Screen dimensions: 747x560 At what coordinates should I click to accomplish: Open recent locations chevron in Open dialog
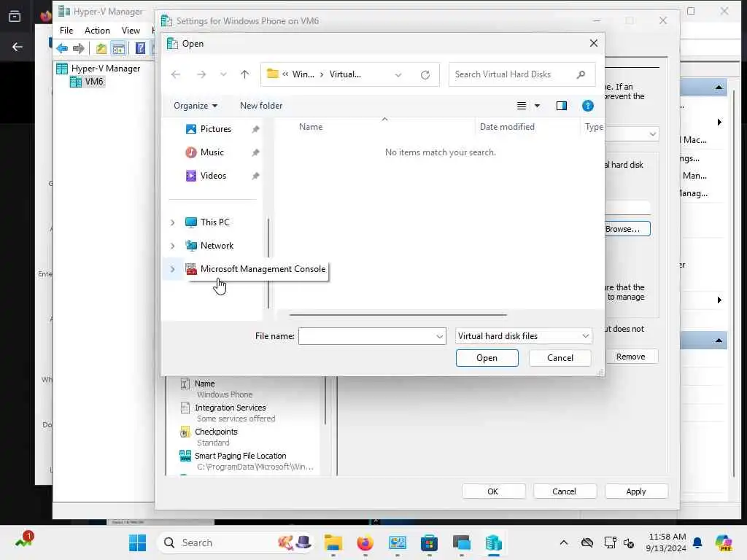(223, 75)
